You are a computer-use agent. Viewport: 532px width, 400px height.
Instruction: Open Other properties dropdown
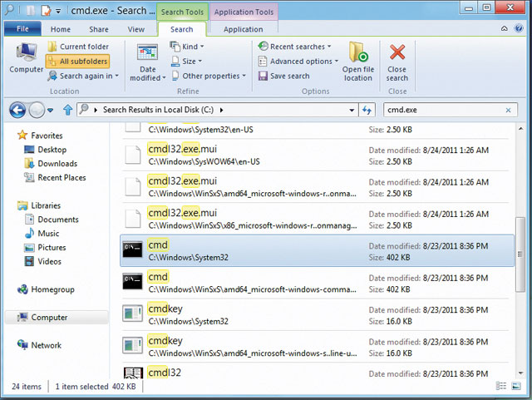click(x=209, y=76)
